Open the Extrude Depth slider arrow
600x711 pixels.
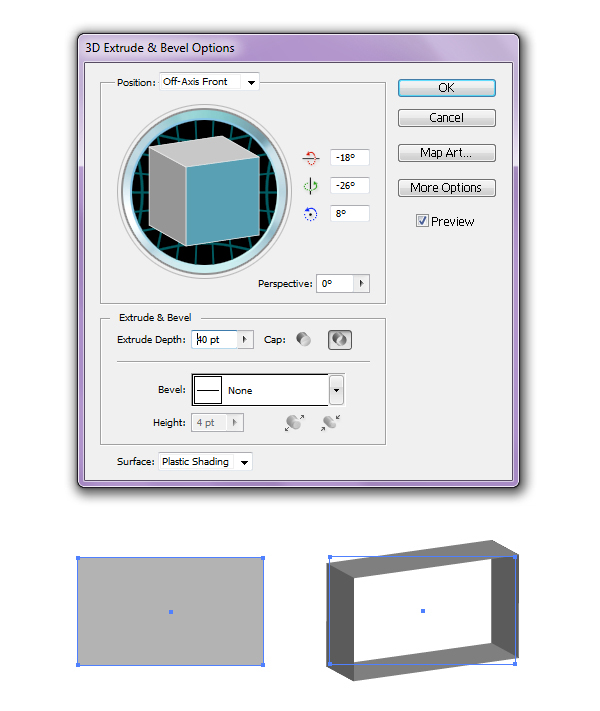click(245, 339)
